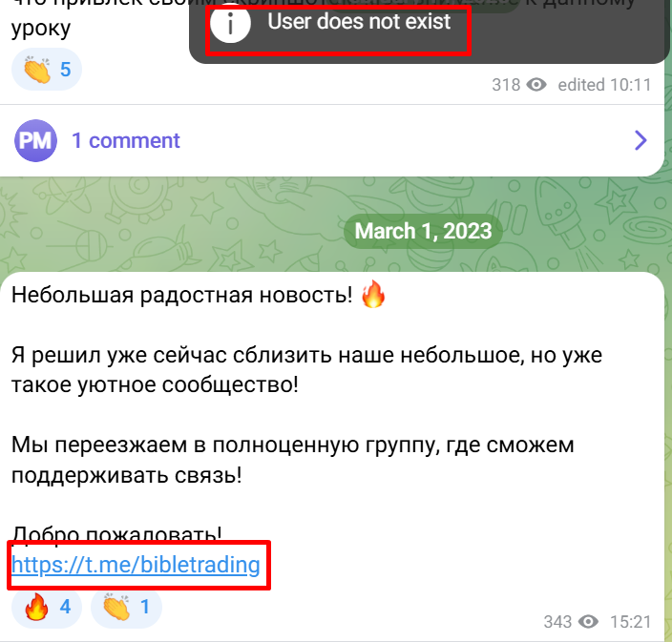
Task: Click the March 1, 2023 date badge
Action: 423,231
